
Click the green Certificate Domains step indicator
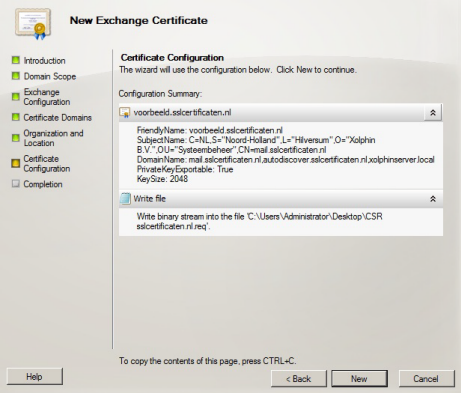[x=16, y=117]
